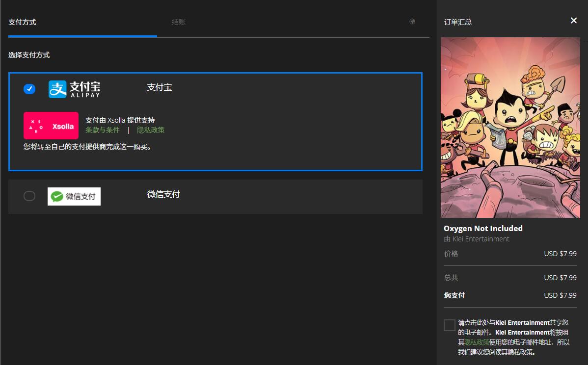Check the share email with Klei checkbox
Screen dimensions: 588x365
pyautogui.click(x=449, y=325)
